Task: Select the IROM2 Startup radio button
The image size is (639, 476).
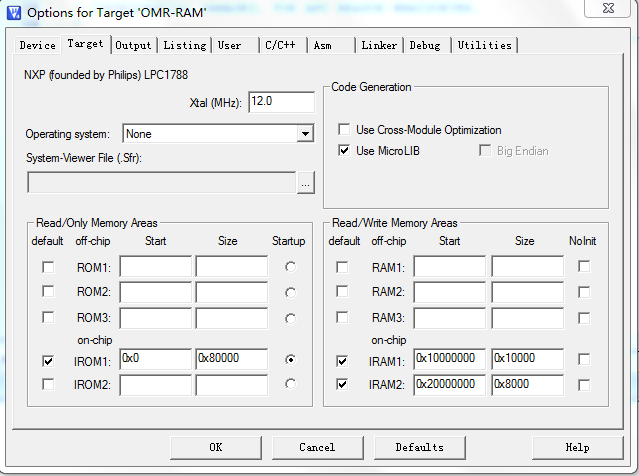Action: pyautogui.click(x=290, y=384)
